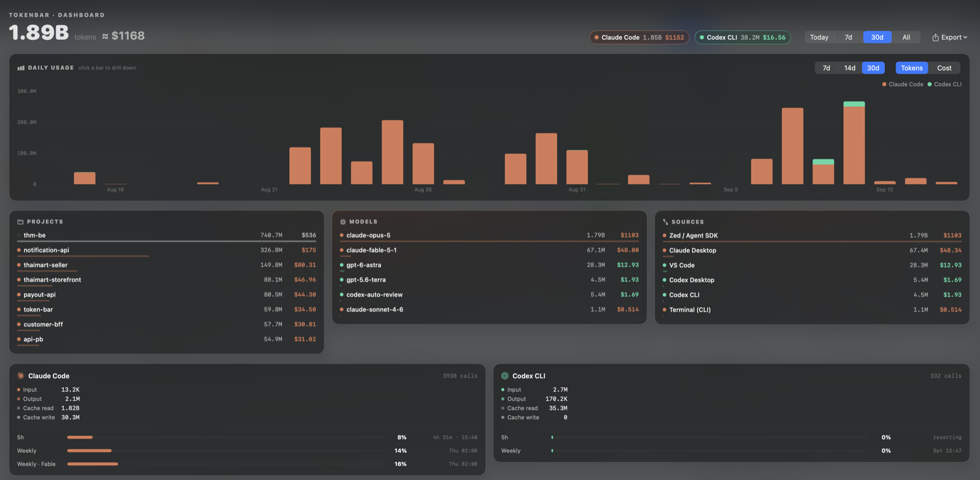This screenshot has height=480, width=980.
Task: Show Daily Usage chart by Cost
Action: click(944, 68)
